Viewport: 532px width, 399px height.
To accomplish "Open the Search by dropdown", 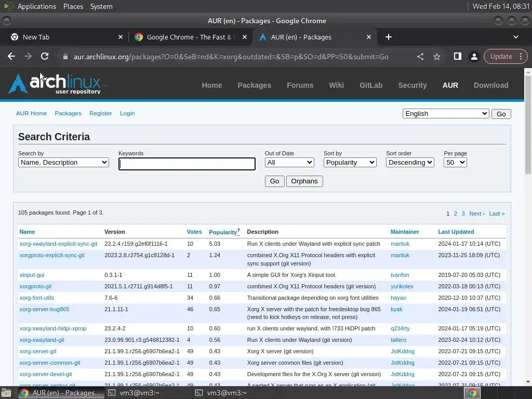I will click(x=63, y=163).
